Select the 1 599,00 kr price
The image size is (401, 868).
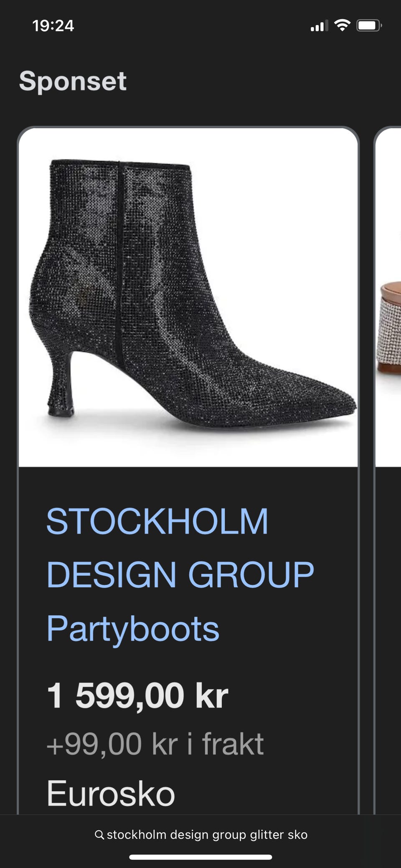[x=137, y=696]
